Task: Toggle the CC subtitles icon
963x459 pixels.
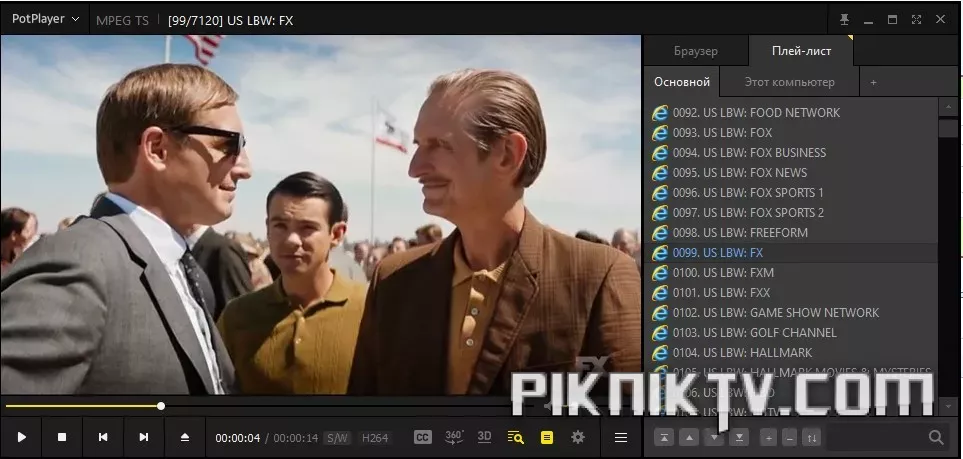Action: click(x=423, y=437)
